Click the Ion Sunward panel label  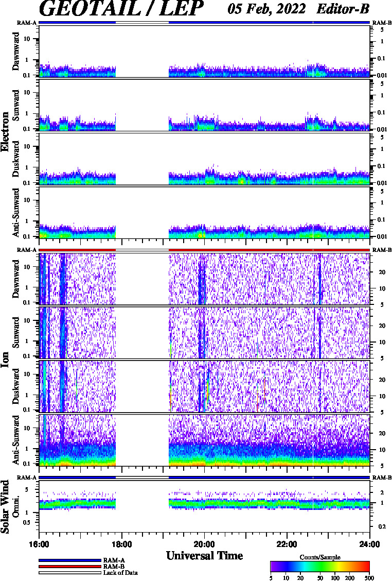(x=16, y=332)
